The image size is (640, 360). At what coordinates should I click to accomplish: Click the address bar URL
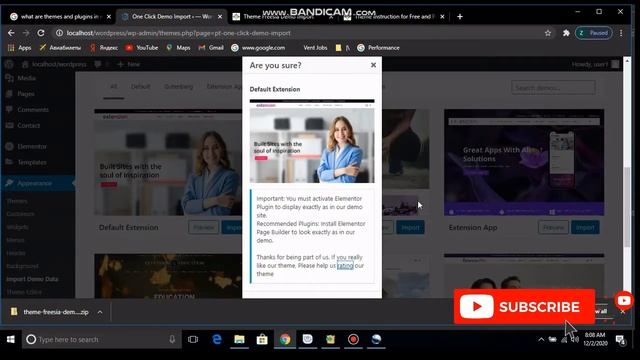point(179,33)
